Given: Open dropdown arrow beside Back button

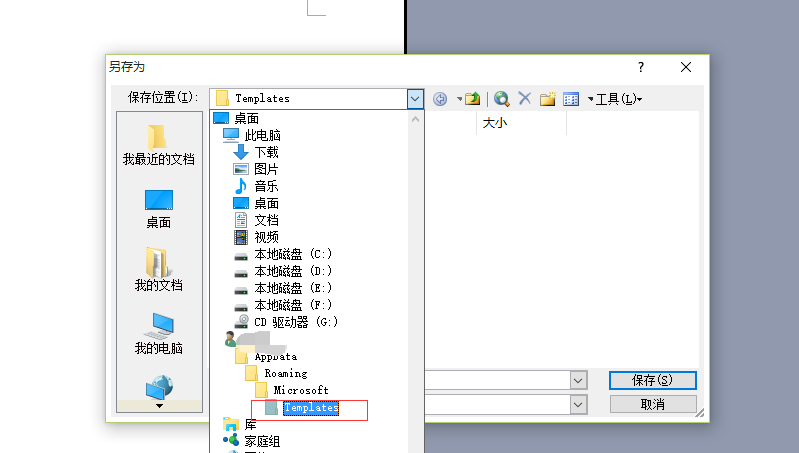Looking at the screenshot, I should (459, 99).
